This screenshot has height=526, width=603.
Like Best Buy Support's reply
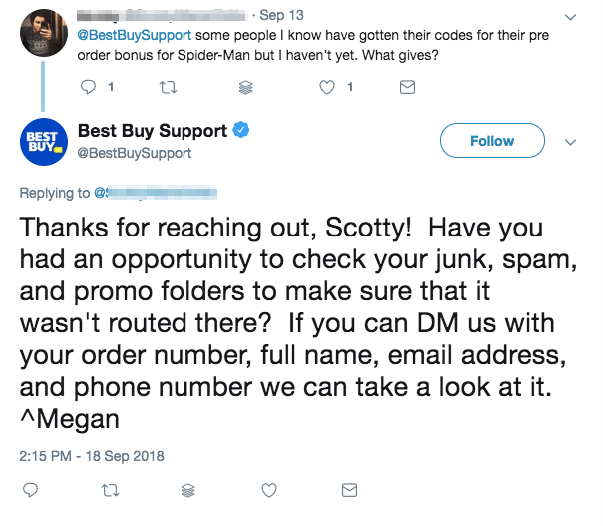pos(268,490)
